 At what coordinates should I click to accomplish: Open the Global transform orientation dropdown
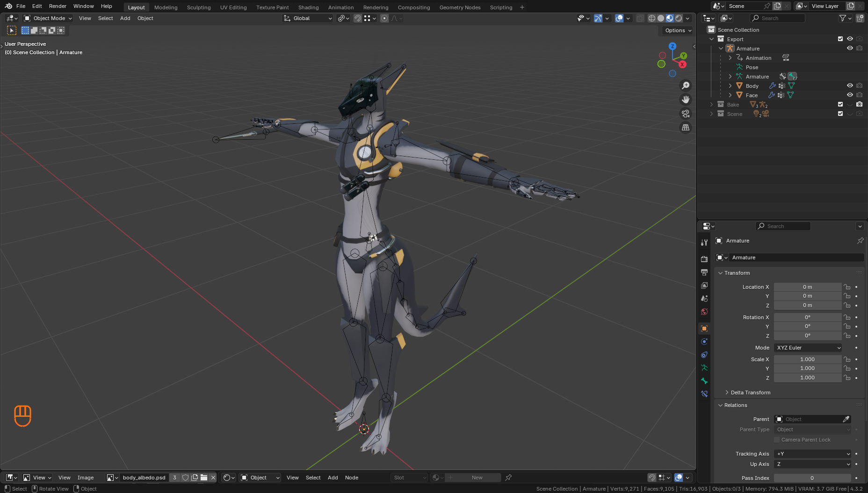pyautogui.click(x=307, y=18)
